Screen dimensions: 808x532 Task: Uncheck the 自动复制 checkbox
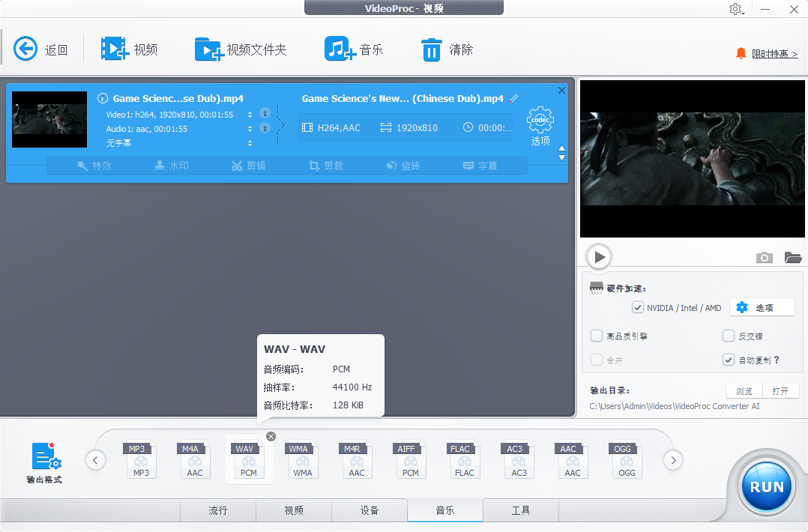(x=728, y=359)
